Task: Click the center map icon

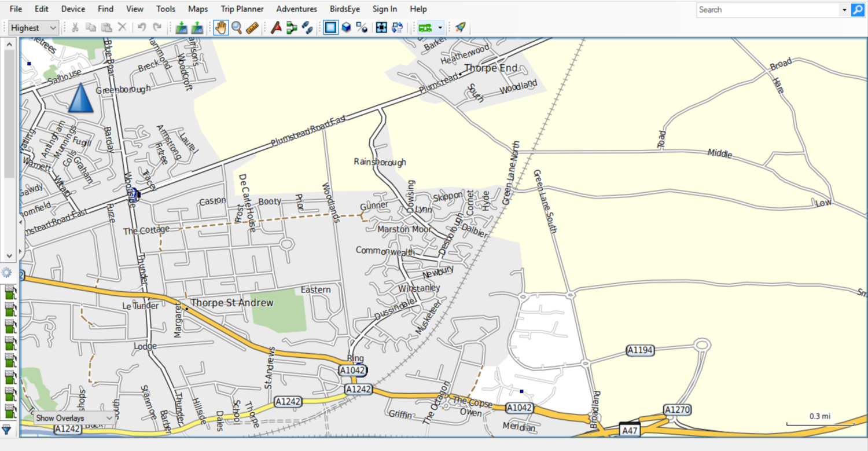Action: (x=381, y=27)
